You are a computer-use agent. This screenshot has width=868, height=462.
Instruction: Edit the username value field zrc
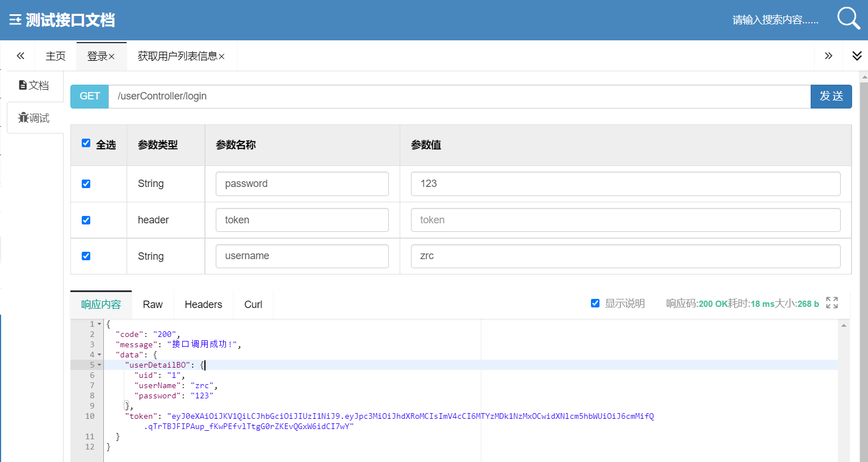[626, 256]
